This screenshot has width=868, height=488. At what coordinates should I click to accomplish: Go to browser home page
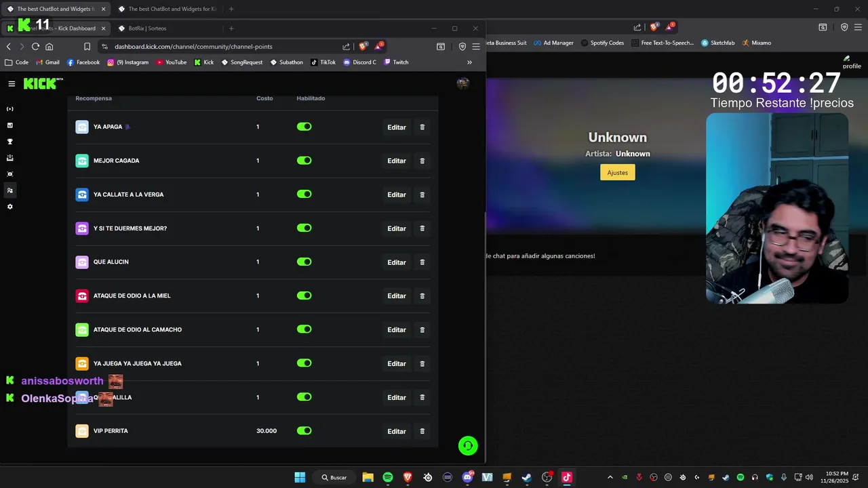(x=49, y=47)
